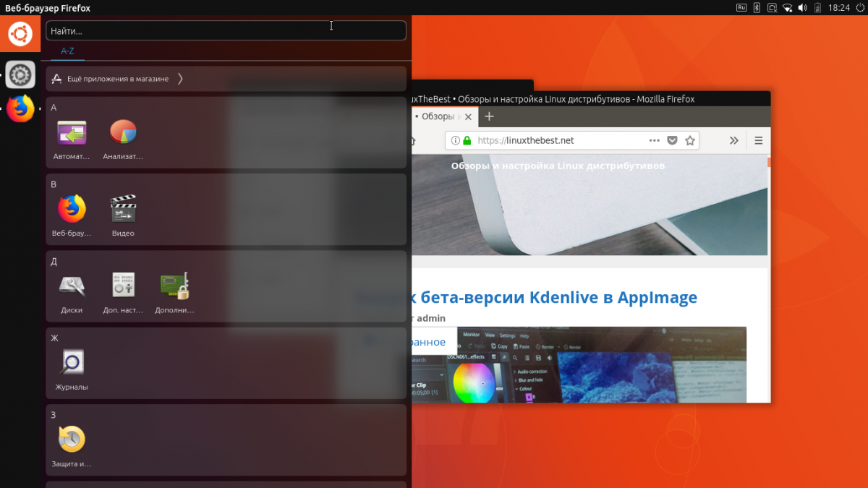Open the Защита и... backup application
The width and height of the screenshot is (868, 488).
point(72,447)
